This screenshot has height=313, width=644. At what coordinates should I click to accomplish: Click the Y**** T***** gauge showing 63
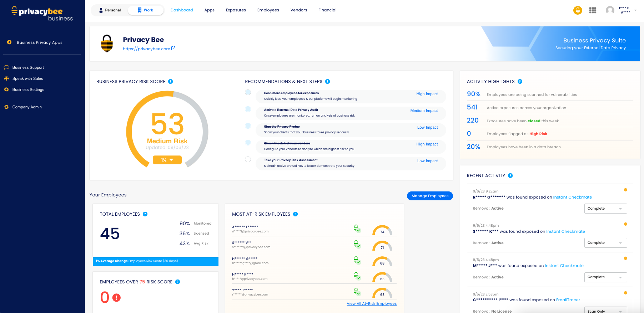pyautogui.click(x=382, y=293)
